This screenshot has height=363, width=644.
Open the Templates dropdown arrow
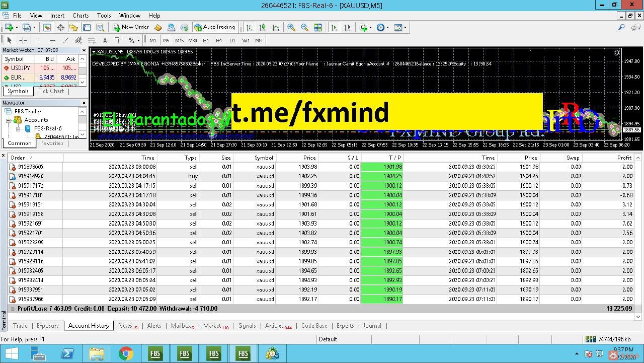pos(406,27)
